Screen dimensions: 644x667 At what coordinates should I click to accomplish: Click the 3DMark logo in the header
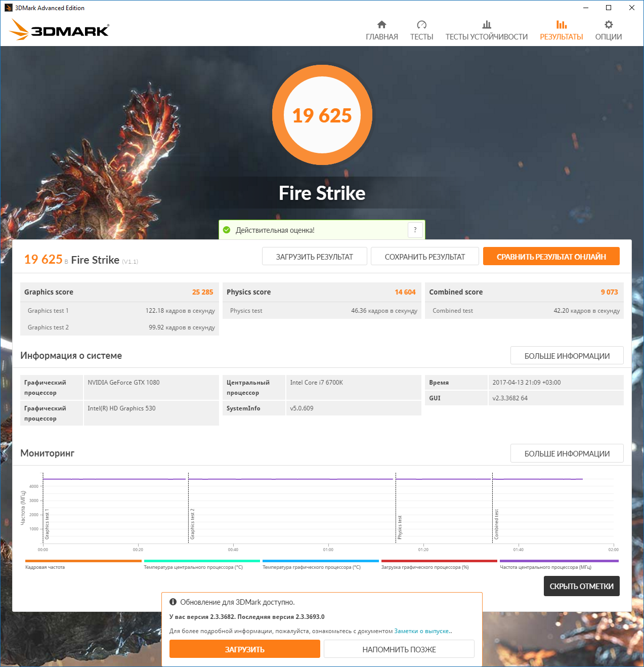[59, 30]
